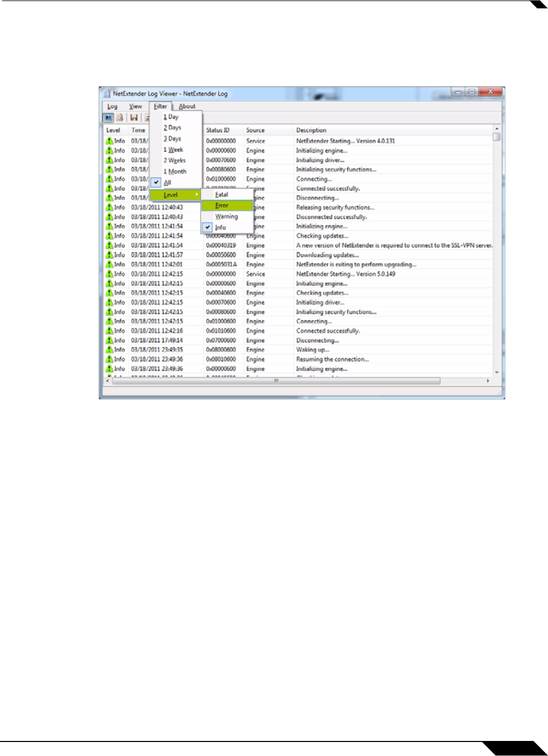The image size is (548, 756).
Task: Filter log to 1 Month
Action: (176, 171)
